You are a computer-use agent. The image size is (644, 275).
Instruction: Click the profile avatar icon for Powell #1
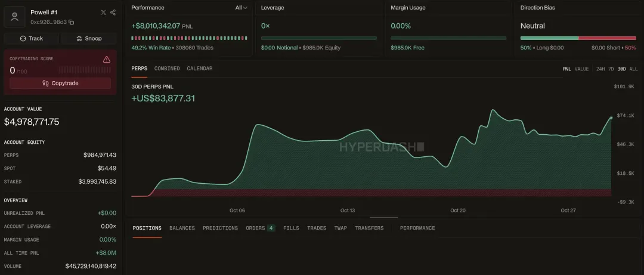(x=15, y=17)
